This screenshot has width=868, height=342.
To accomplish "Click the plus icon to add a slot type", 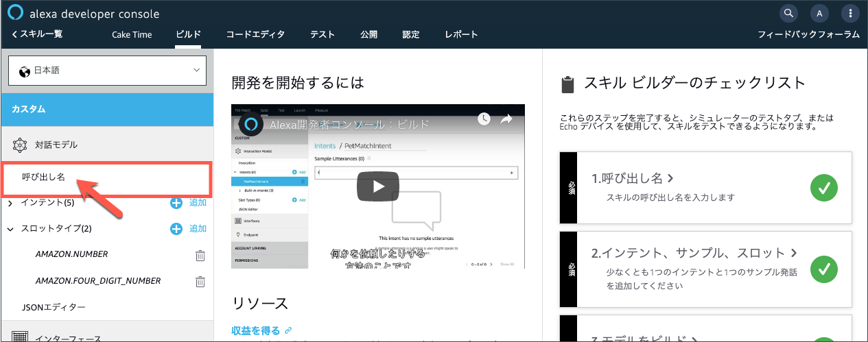I will pos(176,229).
